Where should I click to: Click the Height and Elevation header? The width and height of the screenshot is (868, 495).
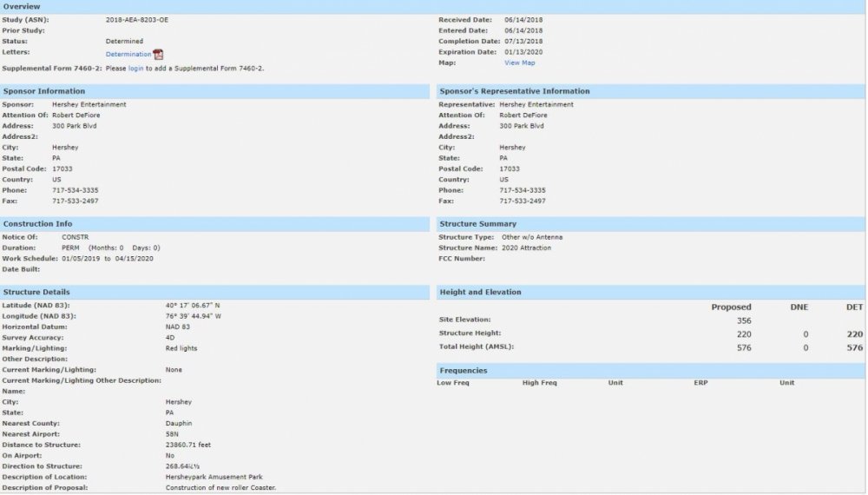[x=480, y=292]
